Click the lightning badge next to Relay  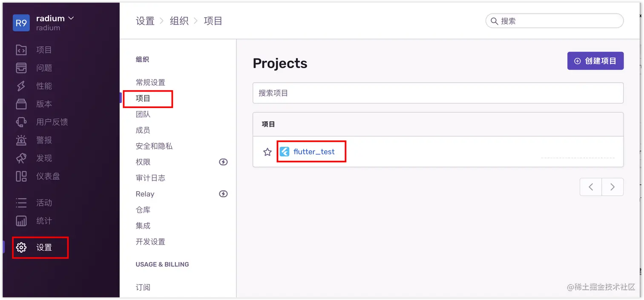(x=223, y=194)
